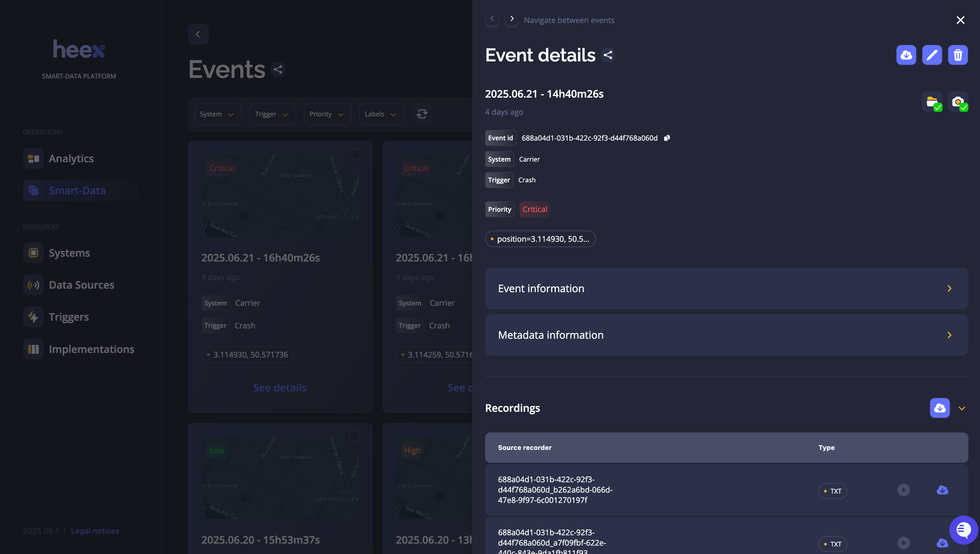Open Priority filter dropdown
The height and width of the screenshot is (554, 980).
point(327,114)
